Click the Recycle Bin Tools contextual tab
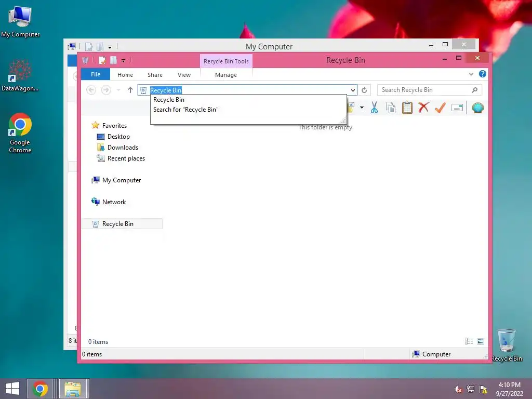This screenshot has height=399, width=532. point(226,61)
